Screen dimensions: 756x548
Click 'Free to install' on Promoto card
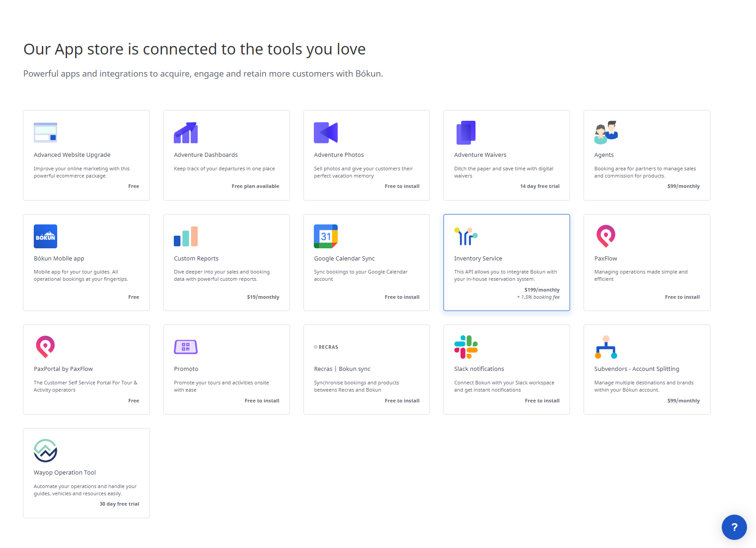[x=262, y=401]
